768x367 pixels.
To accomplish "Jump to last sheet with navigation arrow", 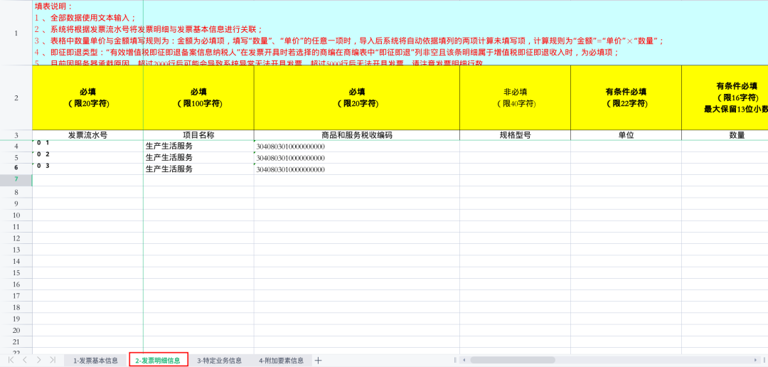I will (x=52, y=360).
